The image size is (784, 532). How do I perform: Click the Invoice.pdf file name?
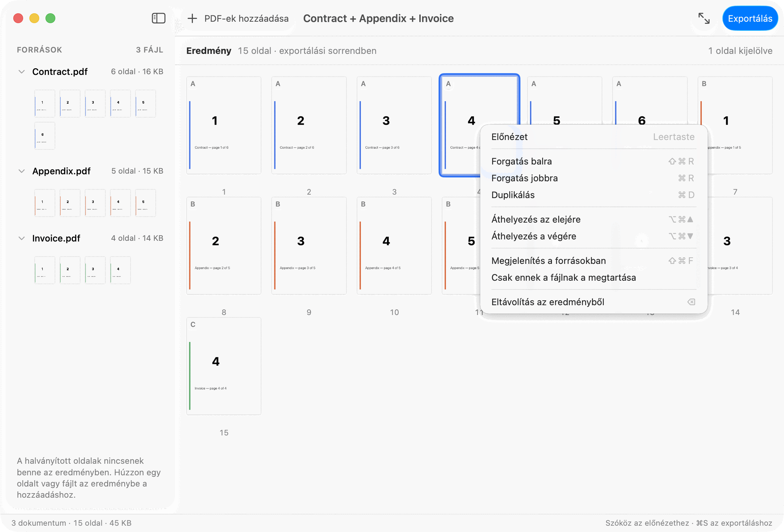(56, 238)
